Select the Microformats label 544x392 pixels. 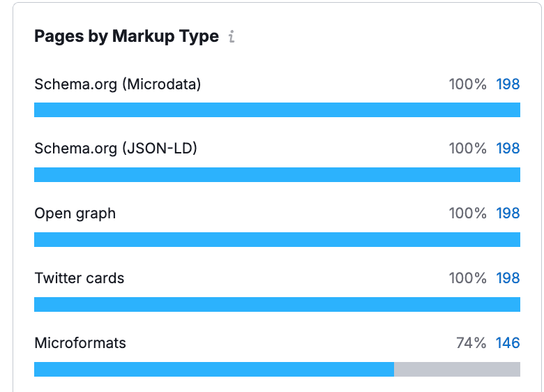click(x=80, y=343)
